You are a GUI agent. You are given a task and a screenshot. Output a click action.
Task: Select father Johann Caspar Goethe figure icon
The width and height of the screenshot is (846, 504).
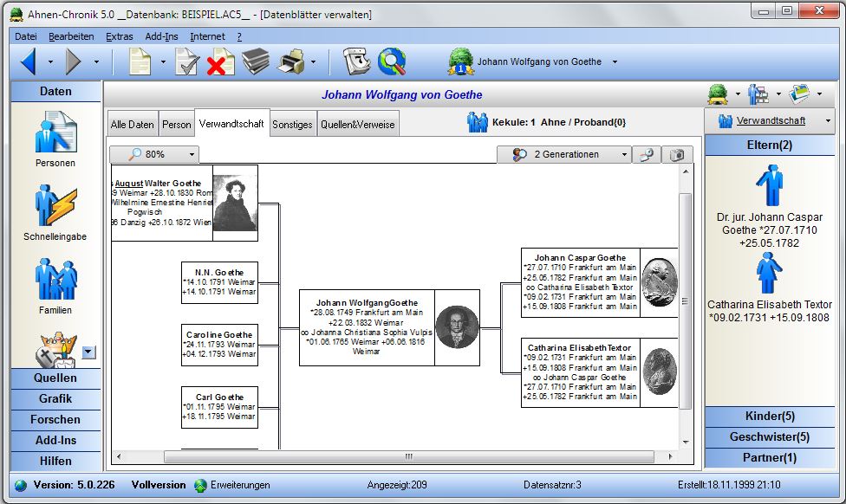770,185
